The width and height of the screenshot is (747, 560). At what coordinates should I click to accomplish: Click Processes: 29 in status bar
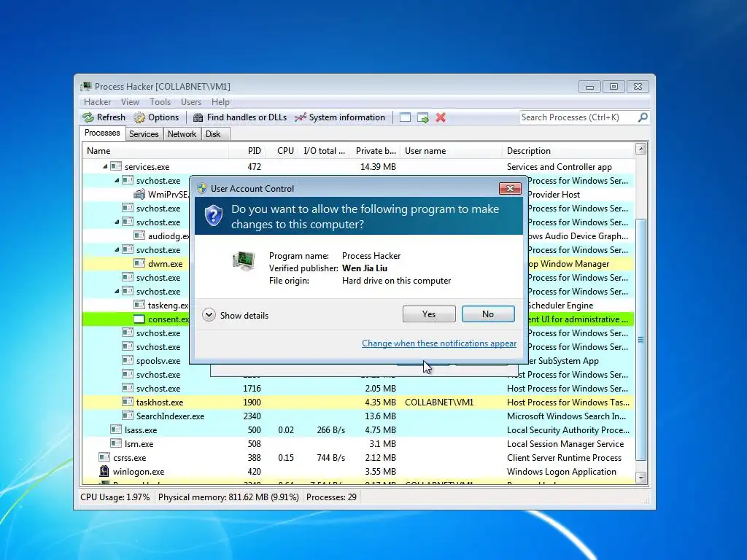(x=331, y=497)
